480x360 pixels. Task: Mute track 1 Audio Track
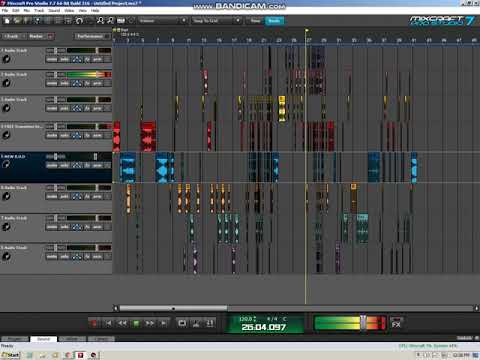pyautogui.click(x=52, y=59)
